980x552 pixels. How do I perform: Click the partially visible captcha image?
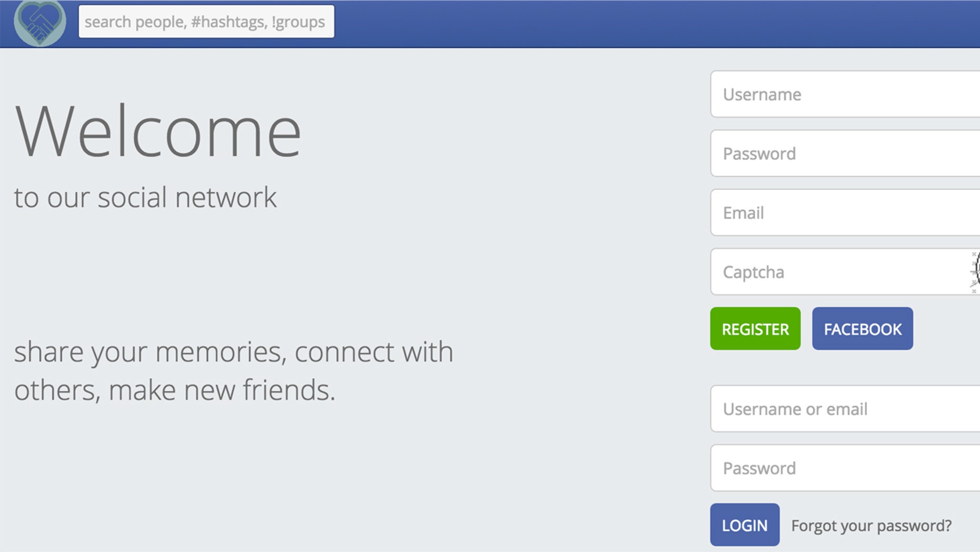point(975,272)
